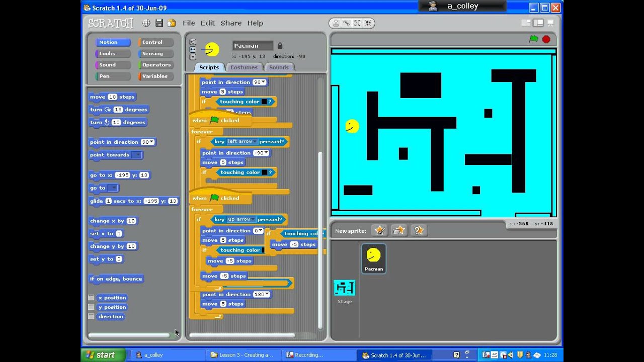Screen dimensions: 644x362
Task: Switch to the Costumes tab
Action: (x=244, y=67)
